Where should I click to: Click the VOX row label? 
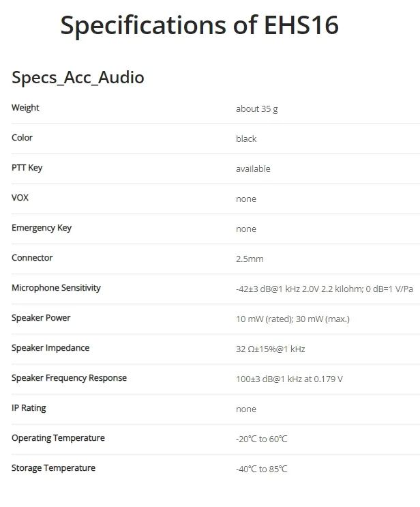pyautogui.click(x=20, y=198)
